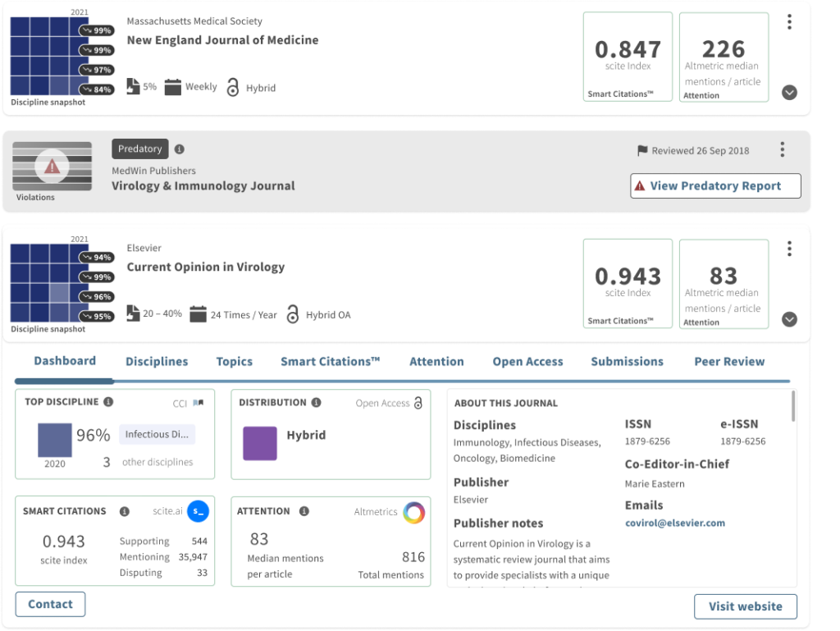This screenshot has height=631, width=840.
Task: Open the Smart Citations tab
Action: click(331, 362)
